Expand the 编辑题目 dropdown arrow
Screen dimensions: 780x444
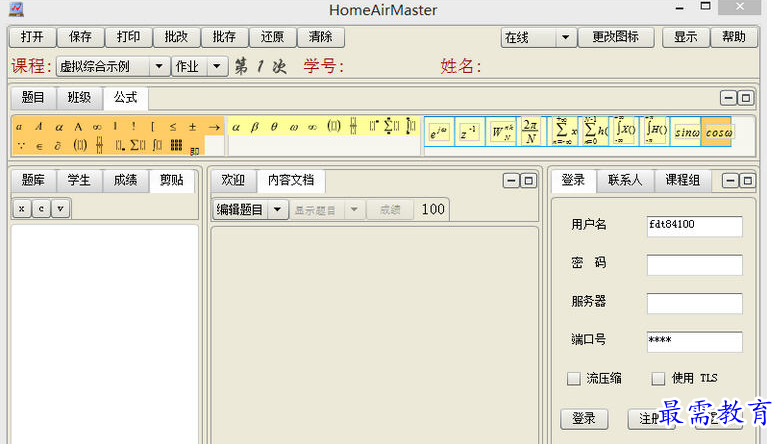point(278,209)
